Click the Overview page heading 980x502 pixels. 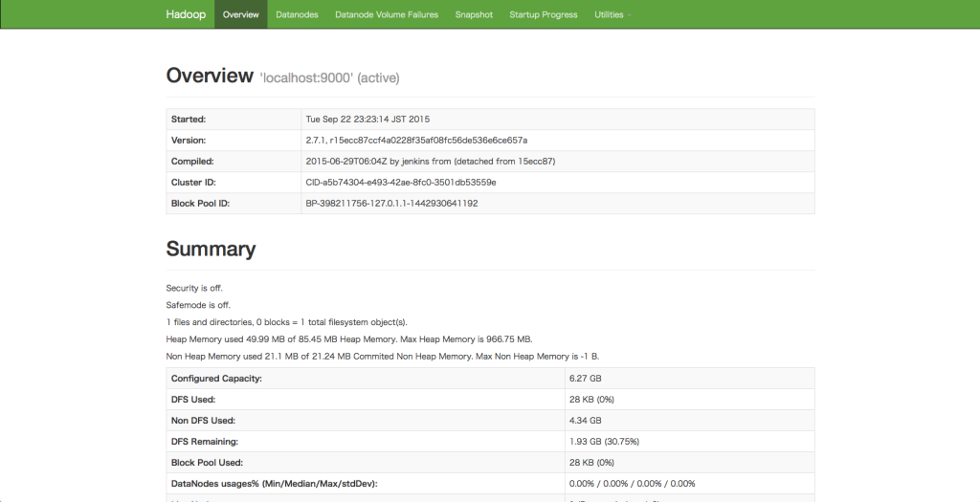pyautogui.click(x=210, y=76)
